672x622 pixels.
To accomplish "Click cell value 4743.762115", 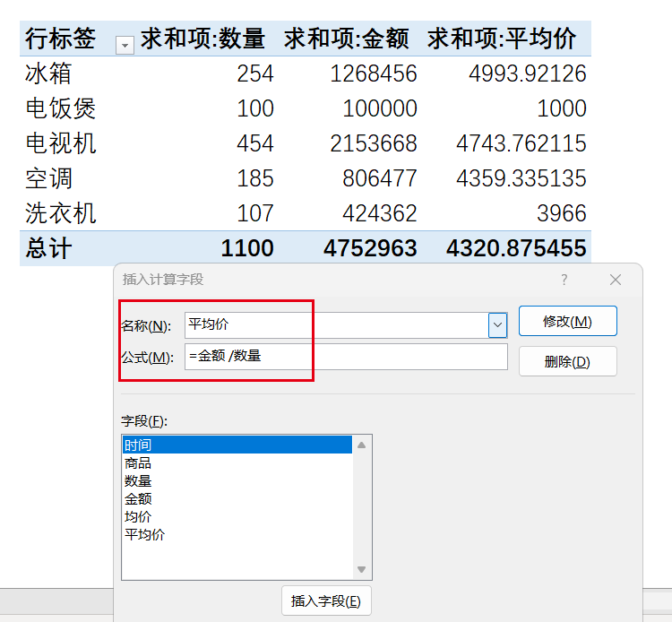I will click(521, 143).
